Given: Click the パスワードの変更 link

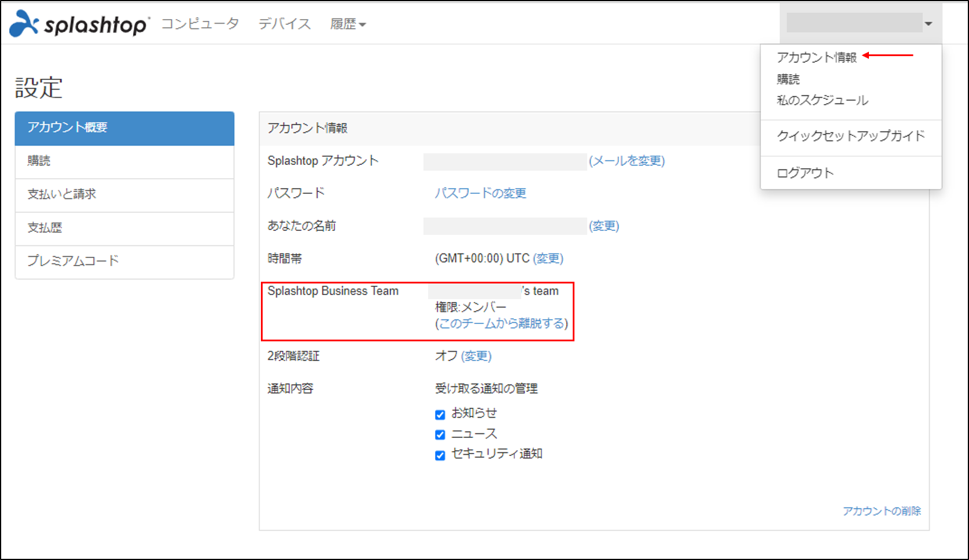Looking at the screenshot, I should (x=480, y=193).
